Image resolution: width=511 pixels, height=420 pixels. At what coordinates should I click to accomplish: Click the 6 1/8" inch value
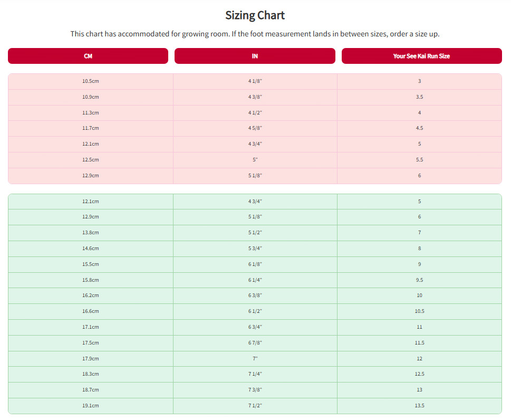tap(255, 264)
